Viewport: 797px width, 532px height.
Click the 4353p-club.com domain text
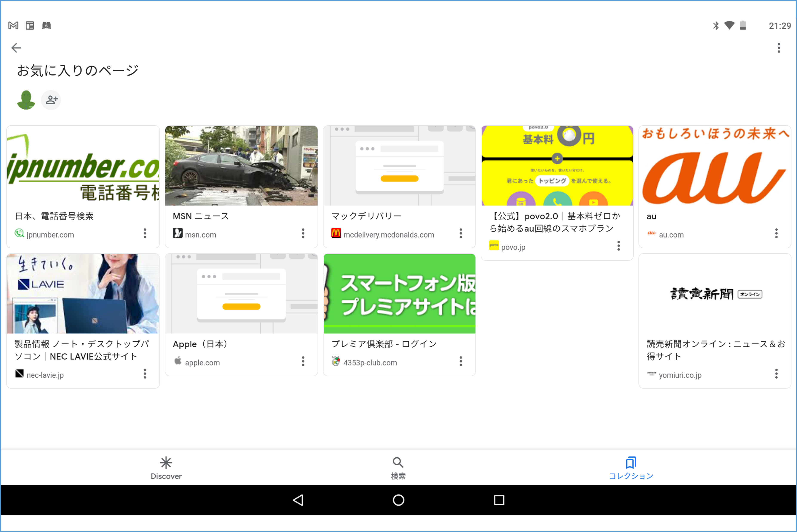(370, 363)
